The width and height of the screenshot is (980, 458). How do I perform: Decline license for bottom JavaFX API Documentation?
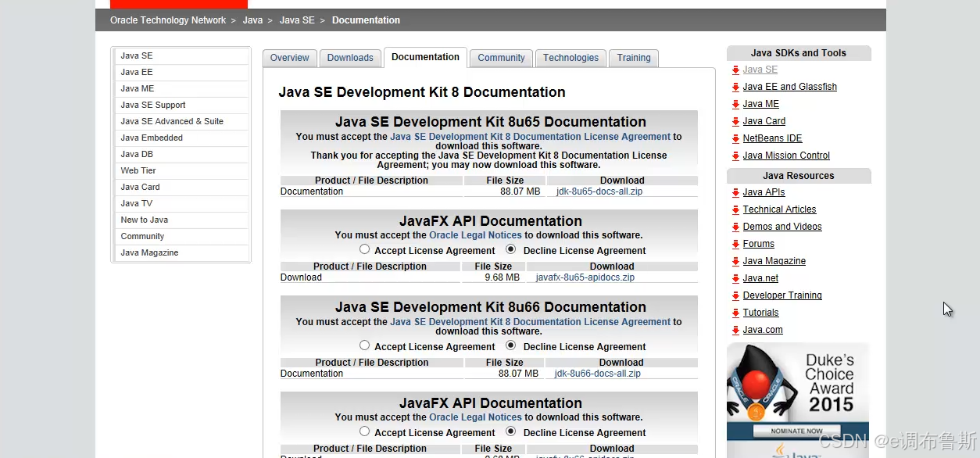pyautogui.click(x=511, y=431)
